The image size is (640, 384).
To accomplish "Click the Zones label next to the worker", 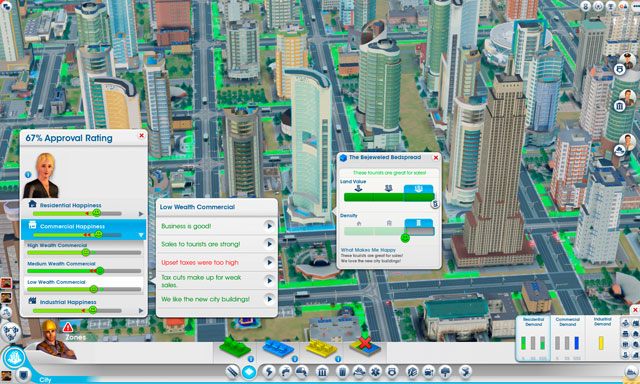I will pyautogui.click(x=76, y=337).
